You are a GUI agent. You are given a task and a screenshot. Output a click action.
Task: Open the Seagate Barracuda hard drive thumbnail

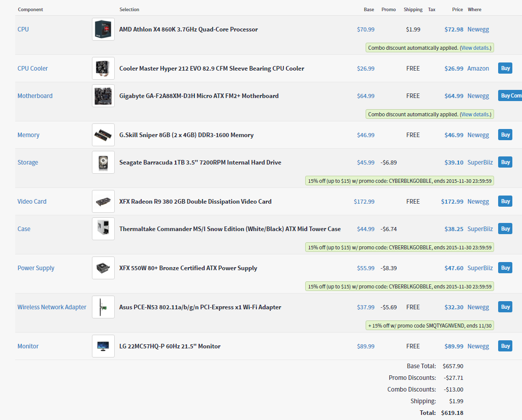[103, 162]
